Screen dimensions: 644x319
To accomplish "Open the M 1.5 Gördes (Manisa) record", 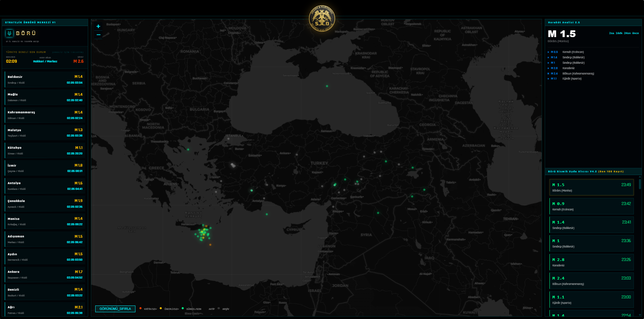I will coord(591,187).
